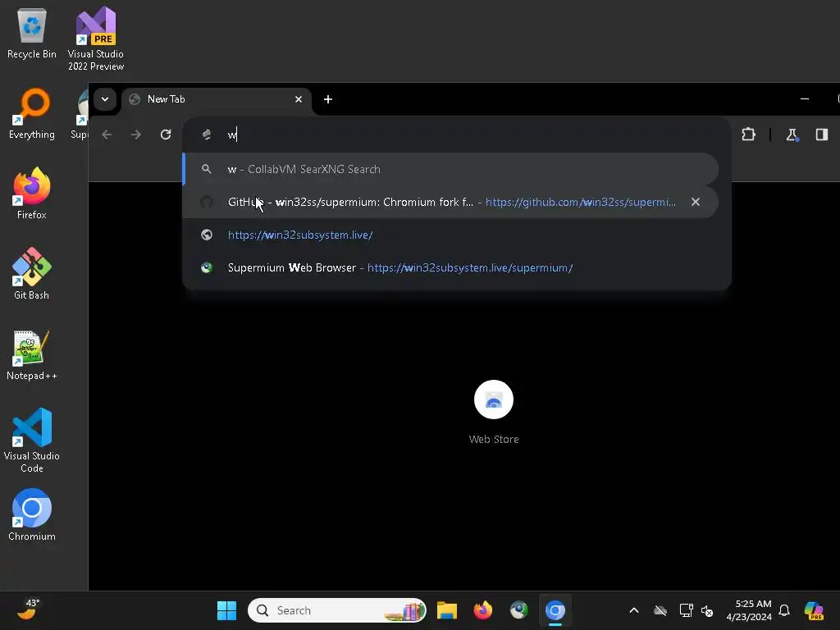Screen dimensions: 840x630
Task: Open a new browser tab
Action: (x=328, y=99)
